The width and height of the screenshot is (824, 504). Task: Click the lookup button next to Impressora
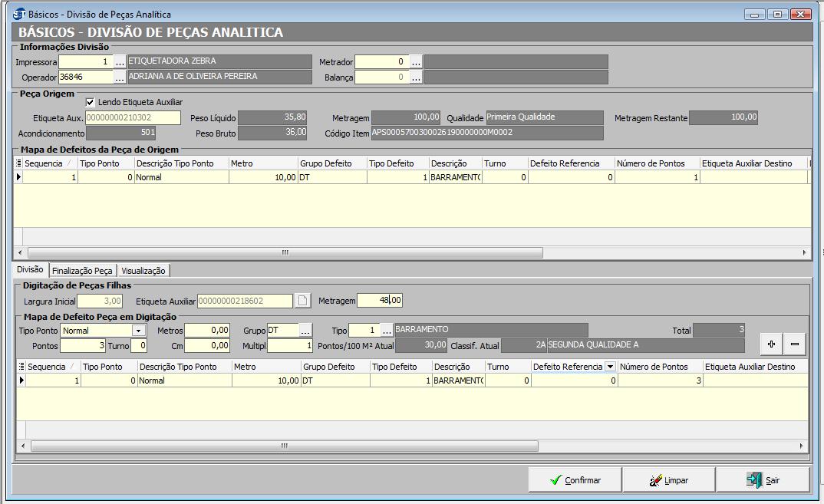(120, 62)
